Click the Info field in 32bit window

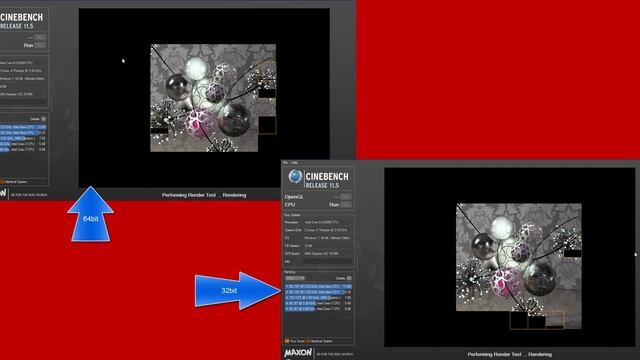point(327,261)
